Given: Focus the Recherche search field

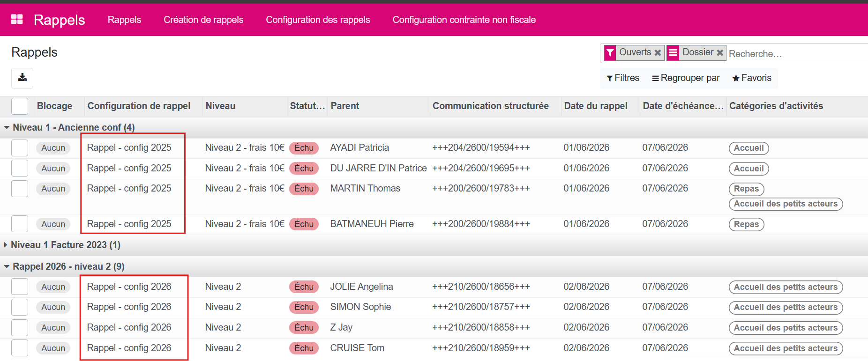Looking at the screenshot, I should 797,53.
